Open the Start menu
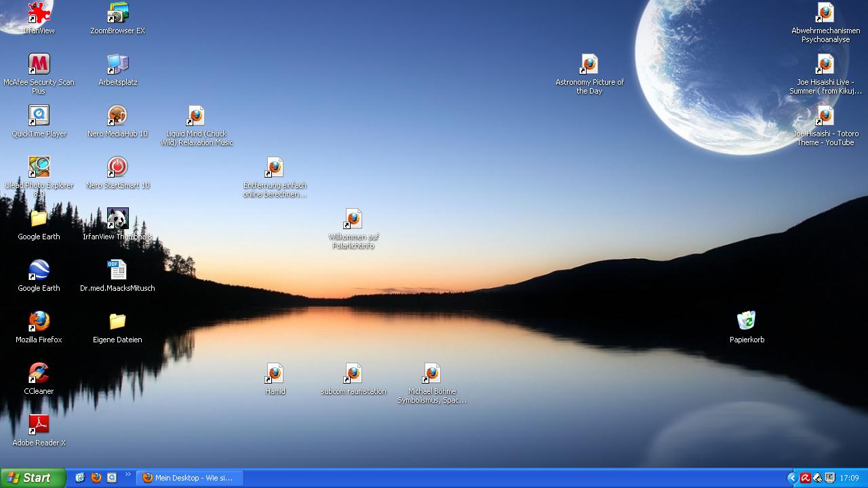The width and height of the screenshot is (868, 488). pos(33,478)
